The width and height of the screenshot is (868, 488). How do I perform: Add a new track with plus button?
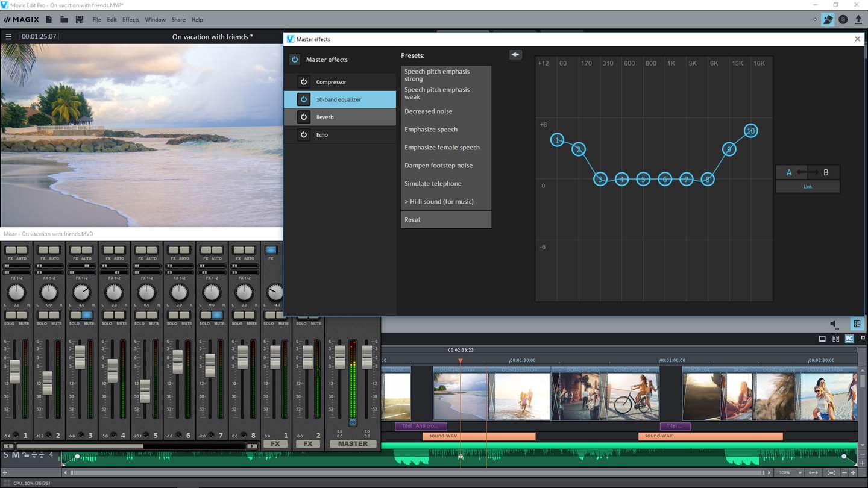click(x=5, y=473)
